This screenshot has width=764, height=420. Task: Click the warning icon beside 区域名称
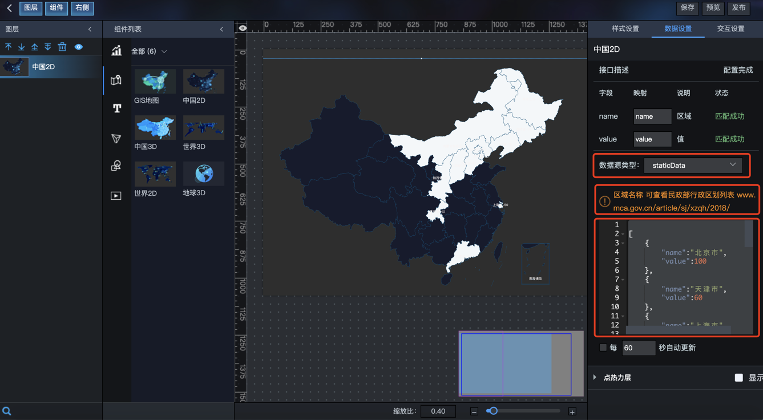(x=604, y=201)
